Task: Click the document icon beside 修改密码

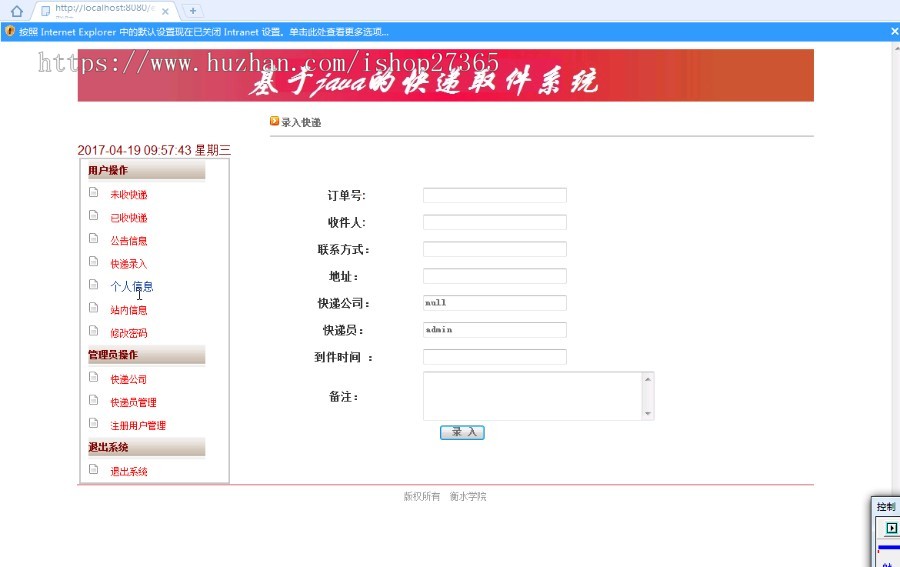Action: point(94,331)
